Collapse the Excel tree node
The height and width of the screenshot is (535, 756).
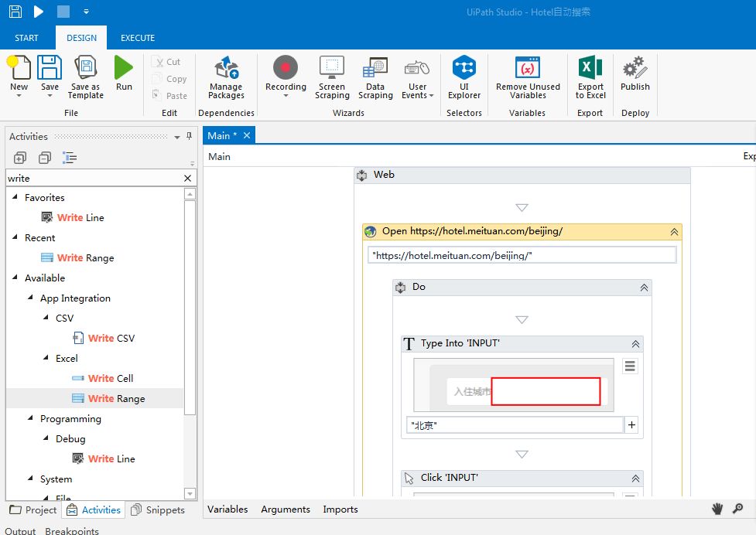tap(46, 357)
